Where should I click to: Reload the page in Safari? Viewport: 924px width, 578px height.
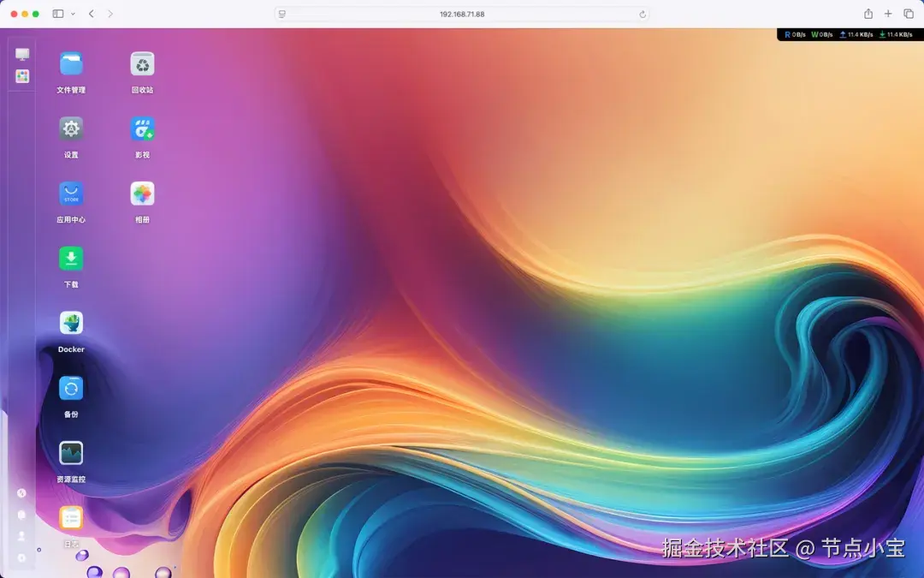[x=643, y=15]
